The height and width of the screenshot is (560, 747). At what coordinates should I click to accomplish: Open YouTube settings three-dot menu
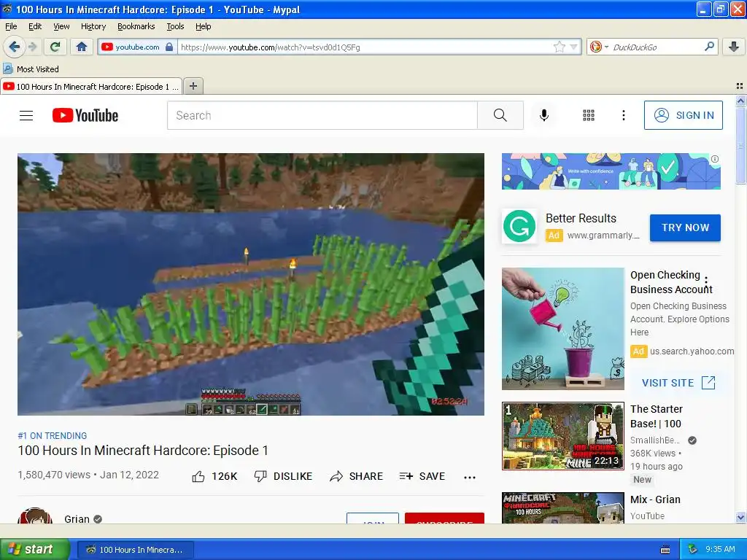point(623,115)
